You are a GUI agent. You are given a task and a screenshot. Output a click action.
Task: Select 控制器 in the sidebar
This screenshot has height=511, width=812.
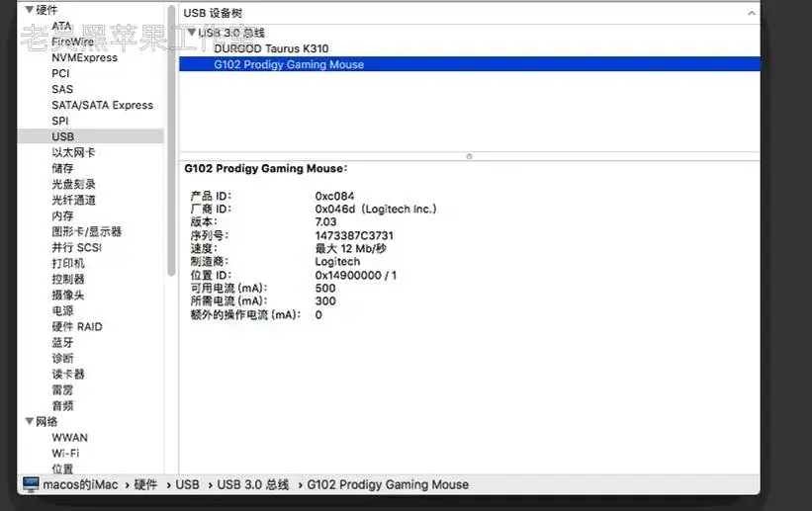(68, 279)
